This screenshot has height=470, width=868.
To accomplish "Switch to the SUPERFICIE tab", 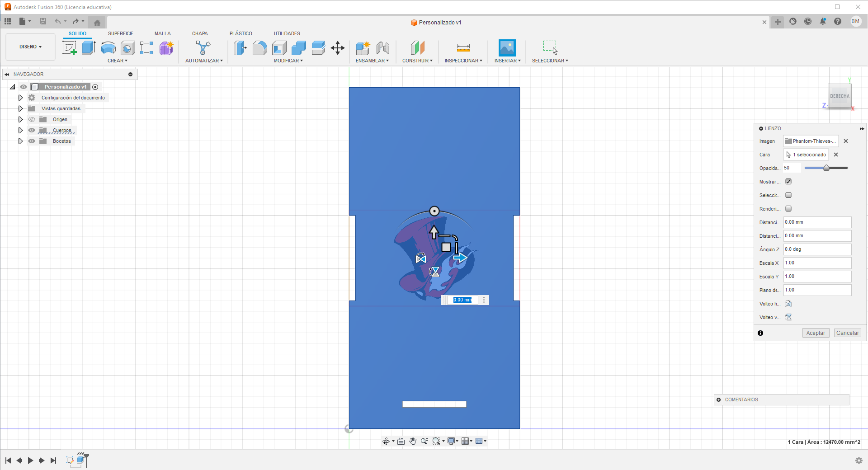I will 121,33.
